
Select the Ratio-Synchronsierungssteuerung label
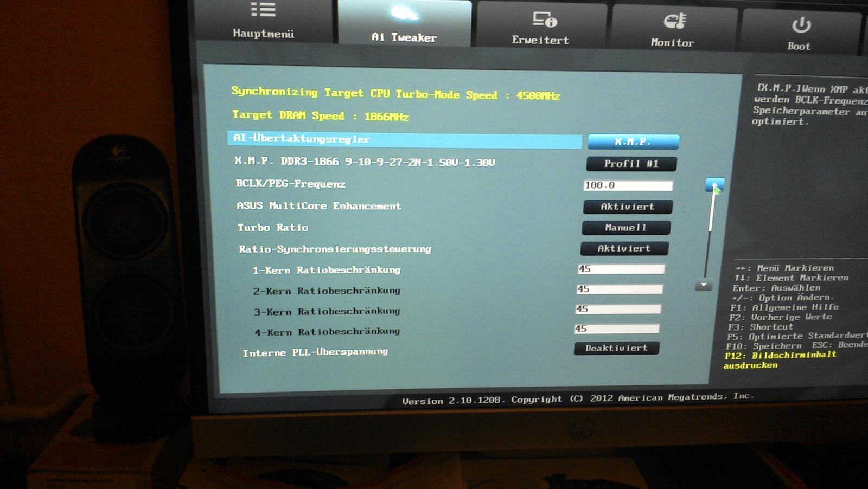335,249
